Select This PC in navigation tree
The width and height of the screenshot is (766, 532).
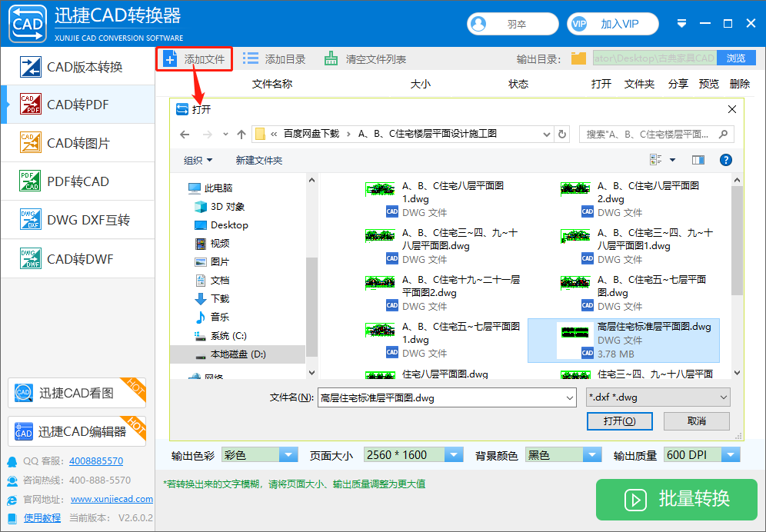coord(210,188)
